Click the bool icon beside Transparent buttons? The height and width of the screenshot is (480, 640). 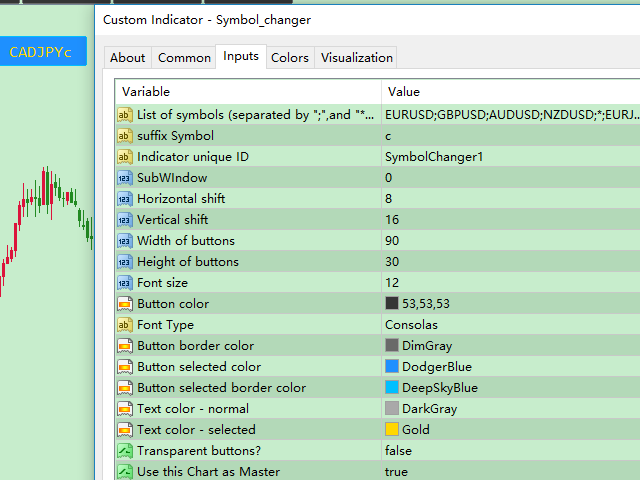[x=125, y=451]
